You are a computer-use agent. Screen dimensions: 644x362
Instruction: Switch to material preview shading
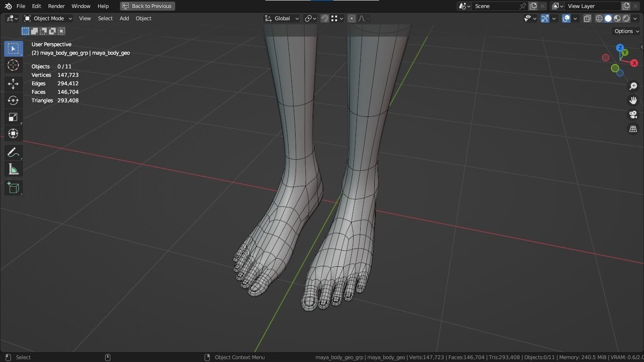click(x=617, y=18)
